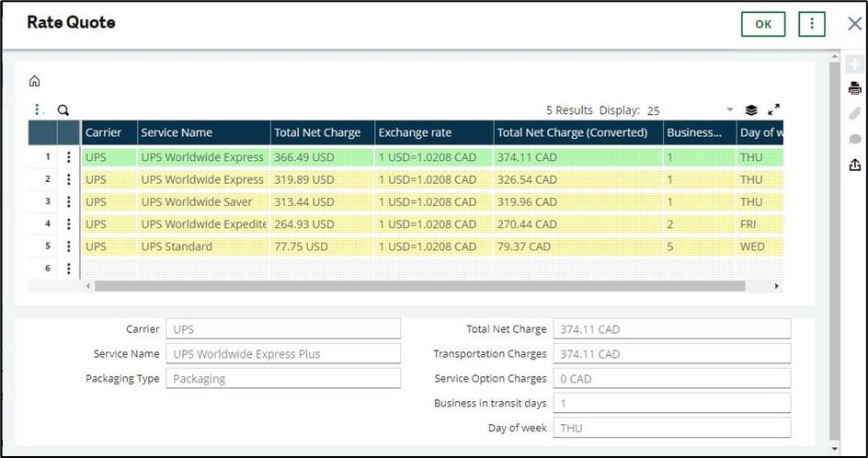Open row 2 three-dot actions menu
Viewport: 868px width, 458px height.
point(69,179)
